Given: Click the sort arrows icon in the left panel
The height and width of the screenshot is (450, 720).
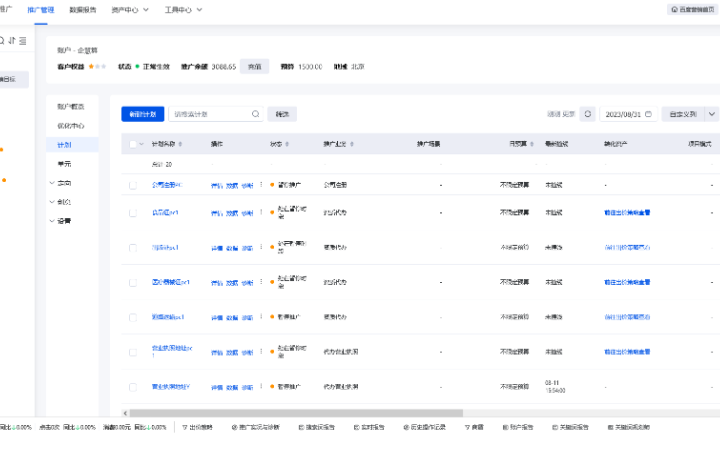Looking at the screenshot, I should click(12, 40).
